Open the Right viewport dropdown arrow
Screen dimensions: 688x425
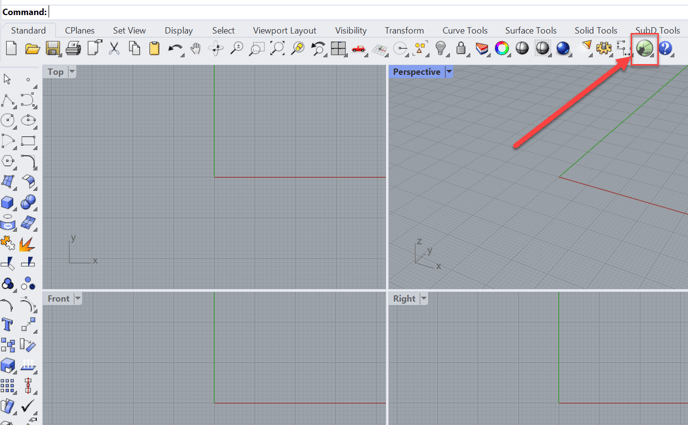pos(423,299)
